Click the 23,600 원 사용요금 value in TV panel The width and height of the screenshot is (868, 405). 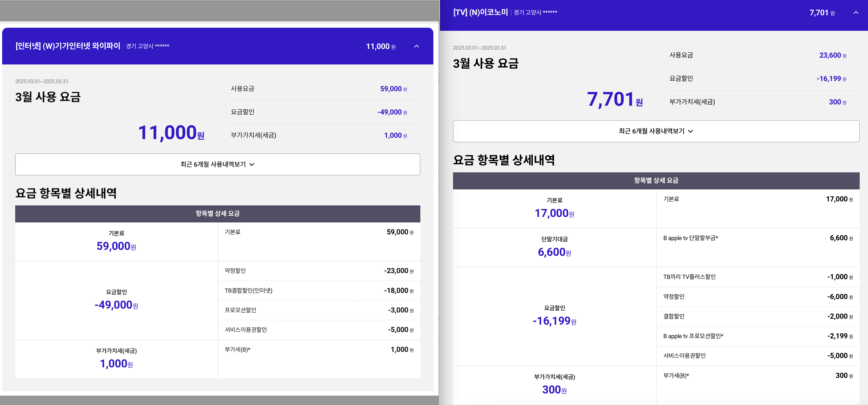tap(833, 55)
